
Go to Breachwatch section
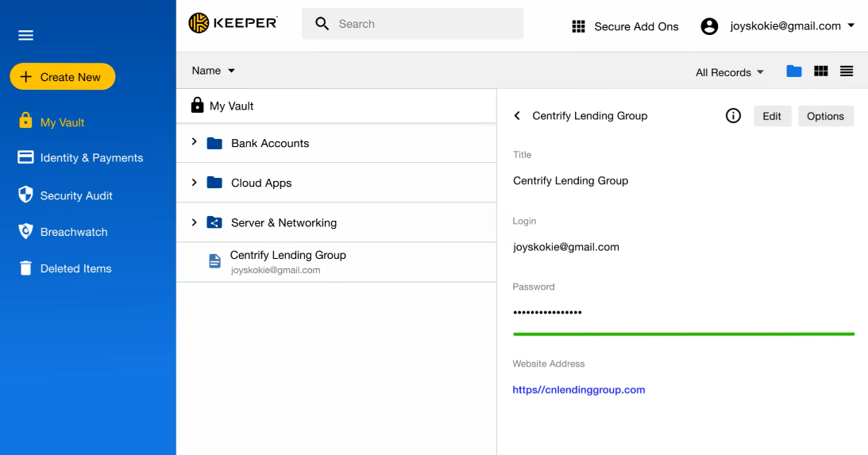click(74, 232)
